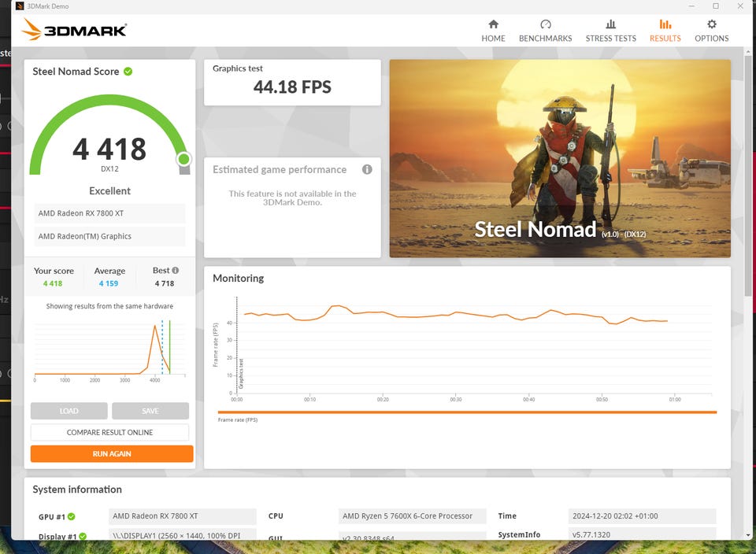Click the Compare Result Online button
This screenshot has width=756, height=554.
[x=110, y=433]
